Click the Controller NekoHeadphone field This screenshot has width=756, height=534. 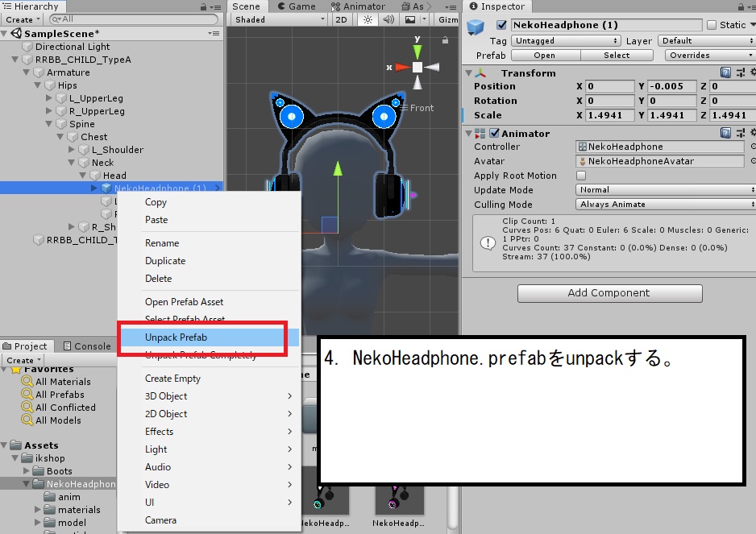[660, 147]
